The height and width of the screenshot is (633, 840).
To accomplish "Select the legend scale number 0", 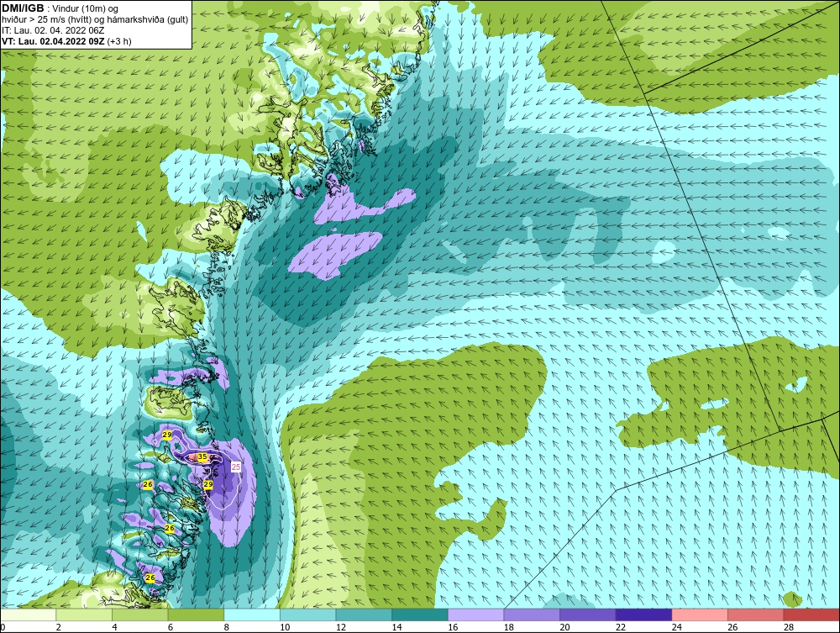I will [x=3, y=627].
